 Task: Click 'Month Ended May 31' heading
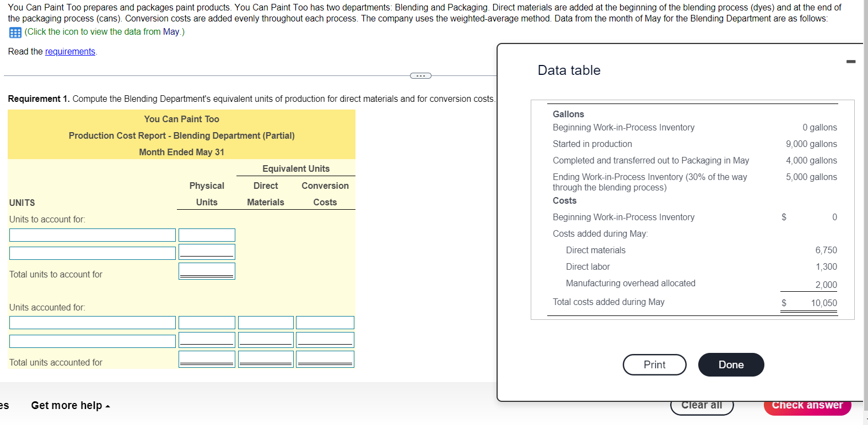coord(181,152)
